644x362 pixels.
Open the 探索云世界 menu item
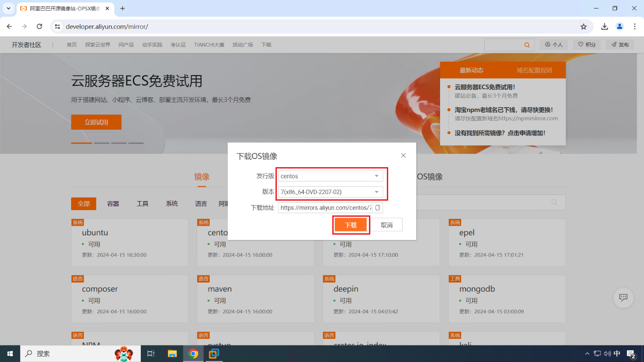tap(97, 45)
